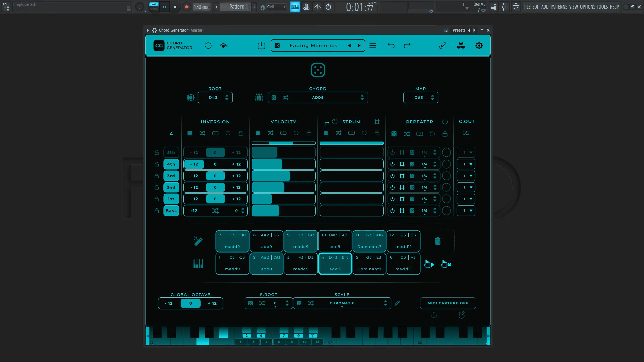Open the TOOLS menu
Viewport: 644px width, 362px height.
click(602, 7)
